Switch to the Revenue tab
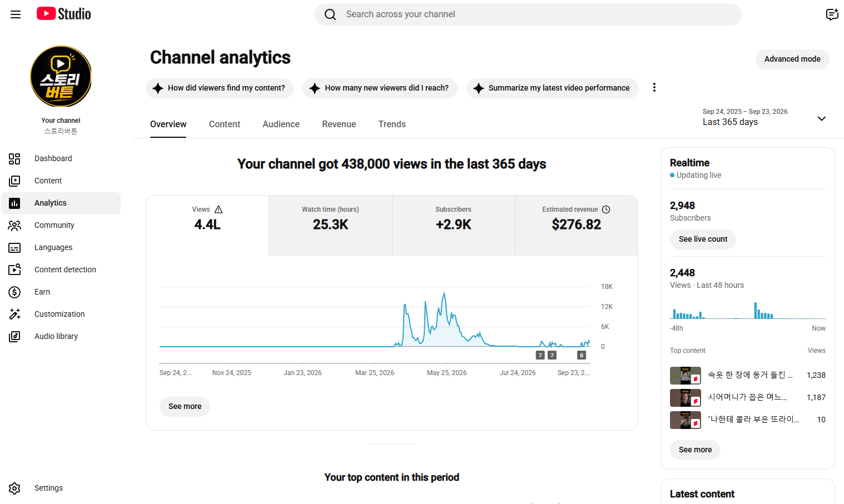 click(339, 124)
